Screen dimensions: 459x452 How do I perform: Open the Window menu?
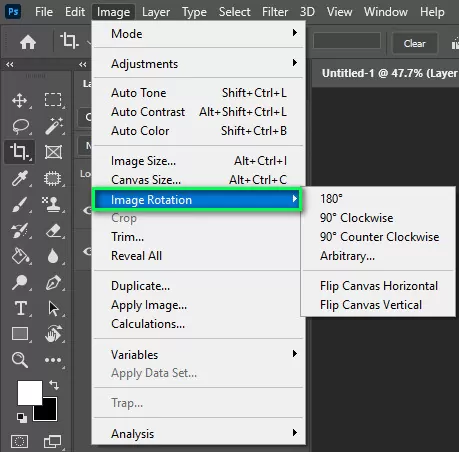[386, 12]
